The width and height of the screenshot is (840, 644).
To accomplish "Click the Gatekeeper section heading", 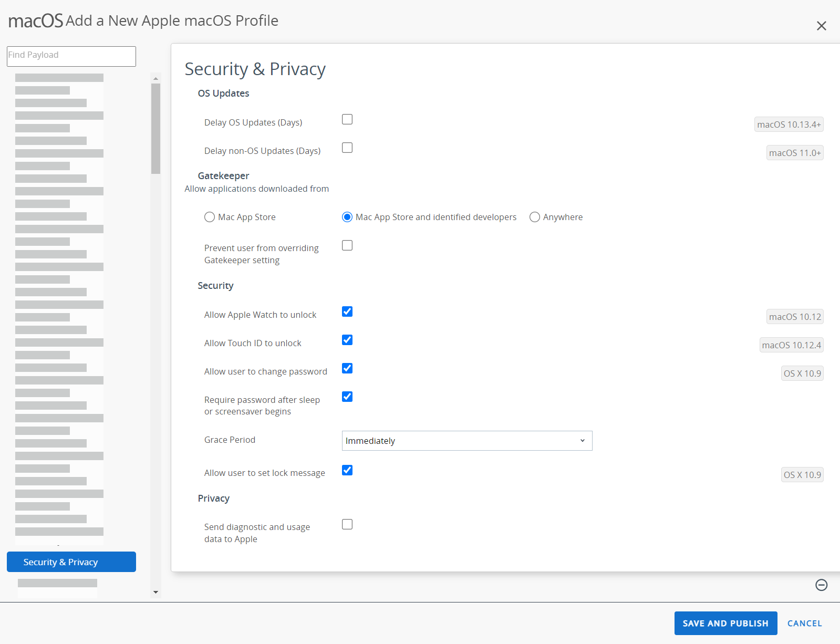I will click(223, 176).
